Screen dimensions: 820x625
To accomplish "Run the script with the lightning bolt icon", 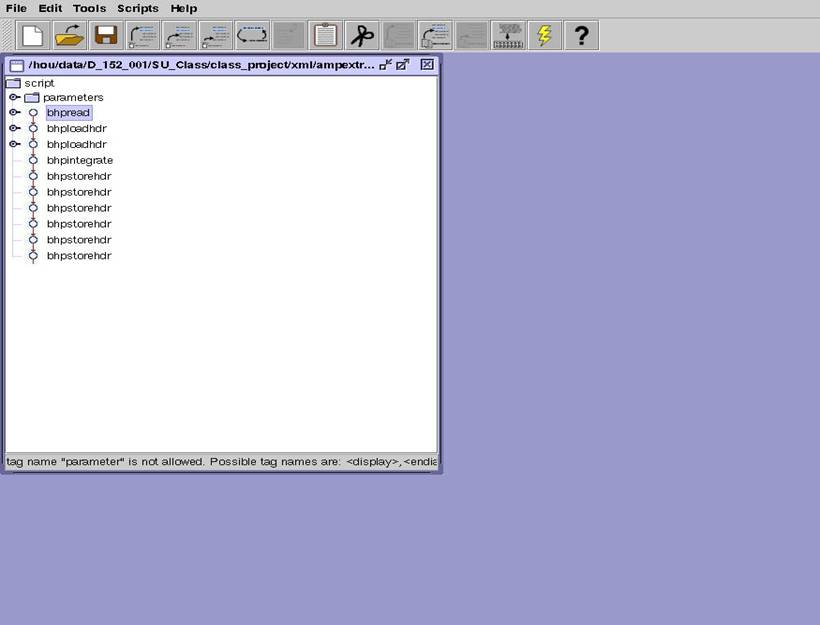I will [545, 36].
